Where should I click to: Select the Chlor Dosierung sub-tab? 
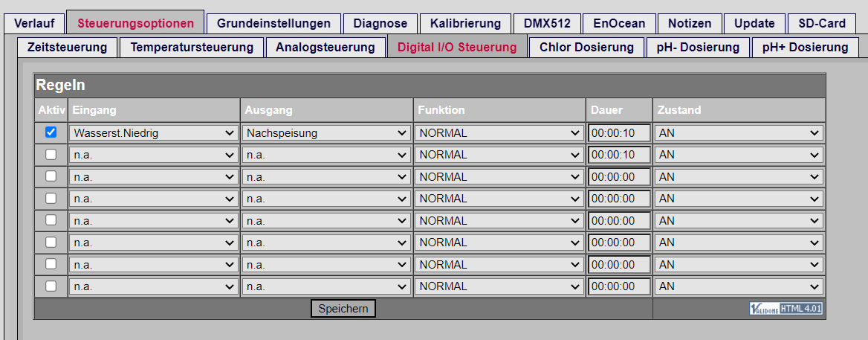pos(587,47)
